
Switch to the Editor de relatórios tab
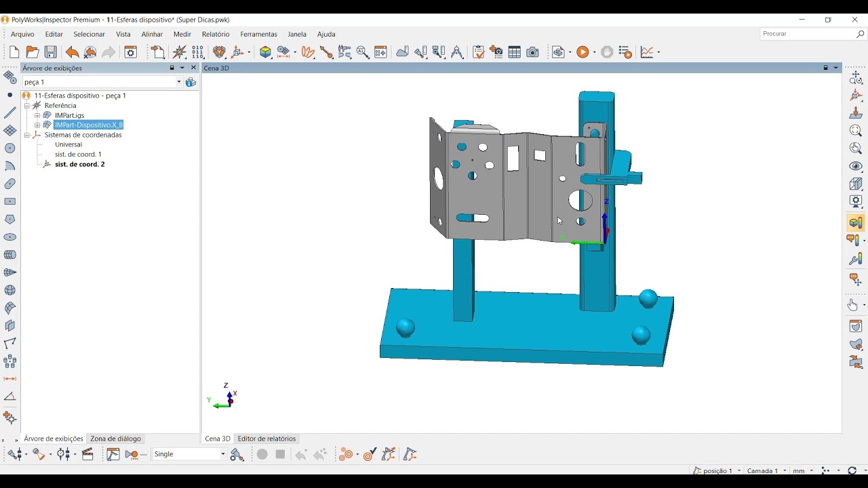point(267,439)
